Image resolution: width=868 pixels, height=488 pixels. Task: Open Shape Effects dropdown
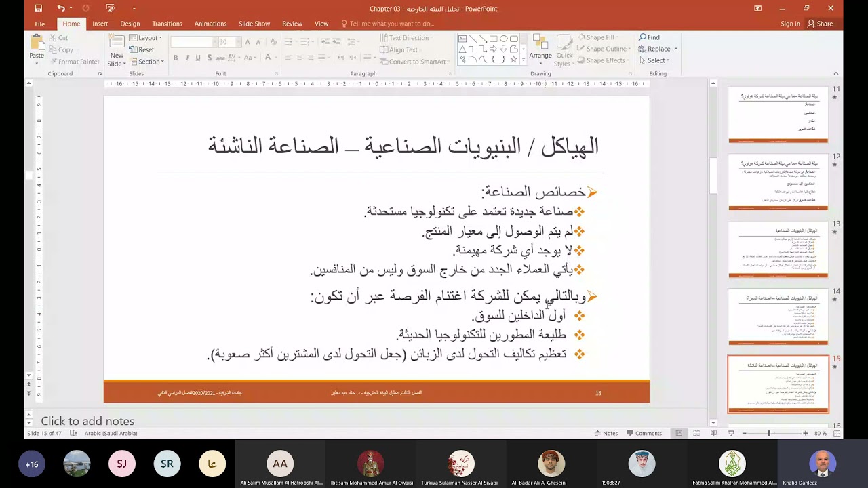[x=603, y=60]
